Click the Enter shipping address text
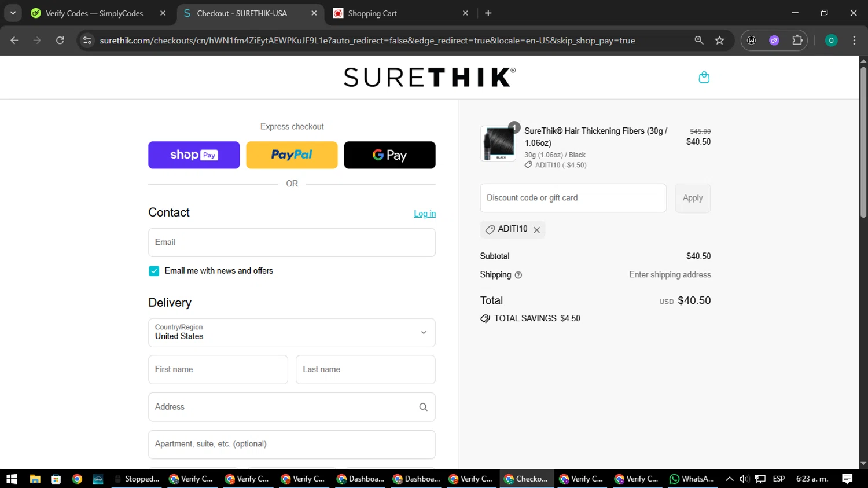 [670, 274]
